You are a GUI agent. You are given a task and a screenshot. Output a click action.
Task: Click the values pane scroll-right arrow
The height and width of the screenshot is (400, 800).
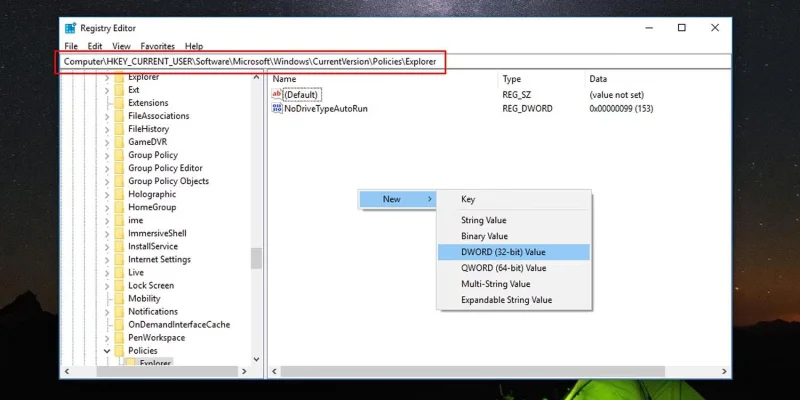click(724, 371)
